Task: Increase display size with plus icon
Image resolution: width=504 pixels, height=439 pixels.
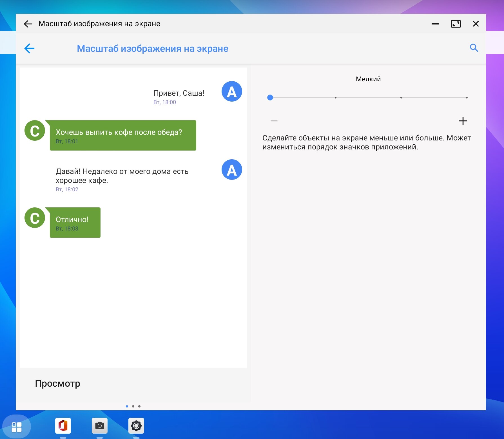Action: pyautogui.click(x=463, y=121)
